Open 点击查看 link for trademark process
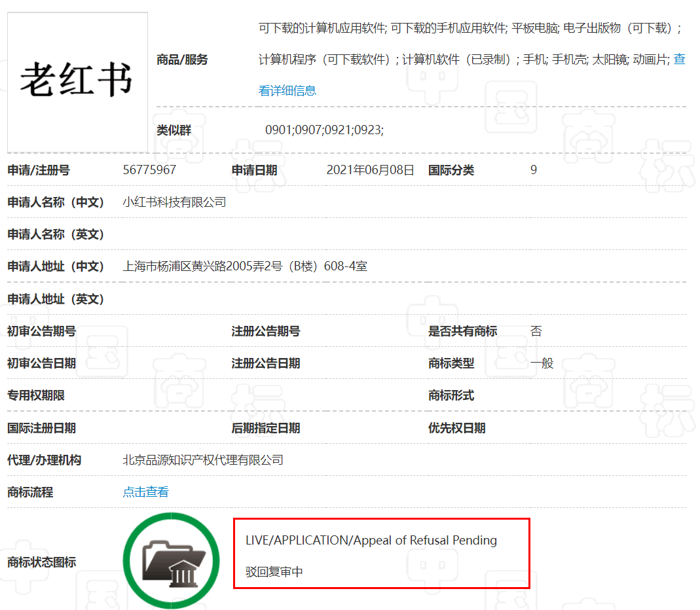The height and width of the screenshot is (610, 700). [145, 492]
